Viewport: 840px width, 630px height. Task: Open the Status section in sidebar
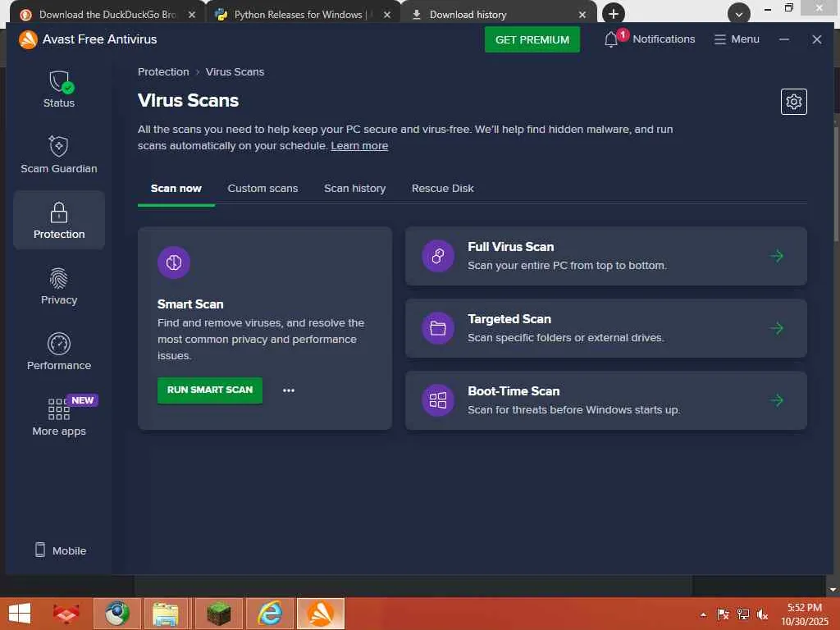pos(59,89)
